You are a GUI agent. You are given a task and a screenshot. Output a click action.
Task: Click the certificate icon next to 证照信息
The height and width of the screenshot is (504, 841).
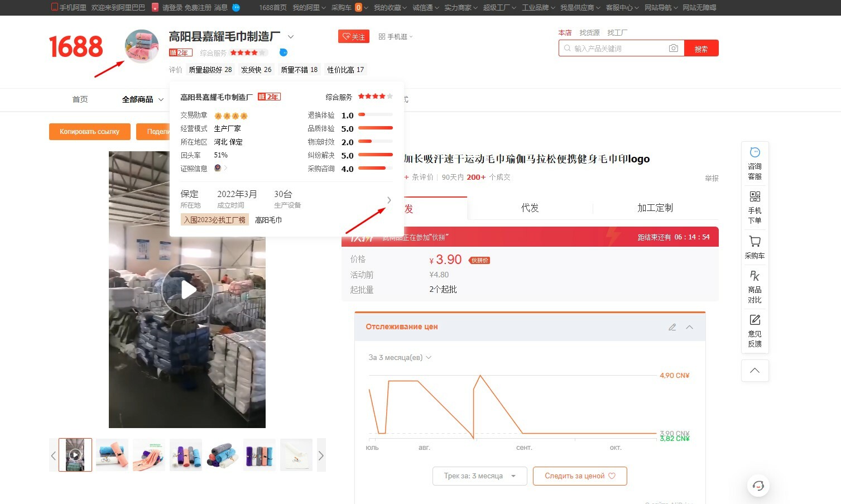point(218,168)
